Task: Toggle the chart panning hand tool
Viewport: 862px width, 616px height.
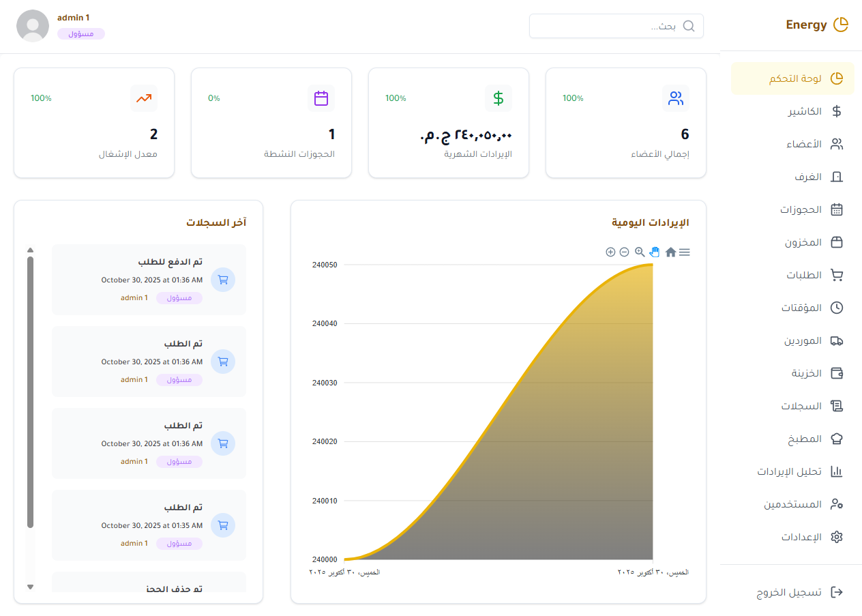Action: (655, 252)
